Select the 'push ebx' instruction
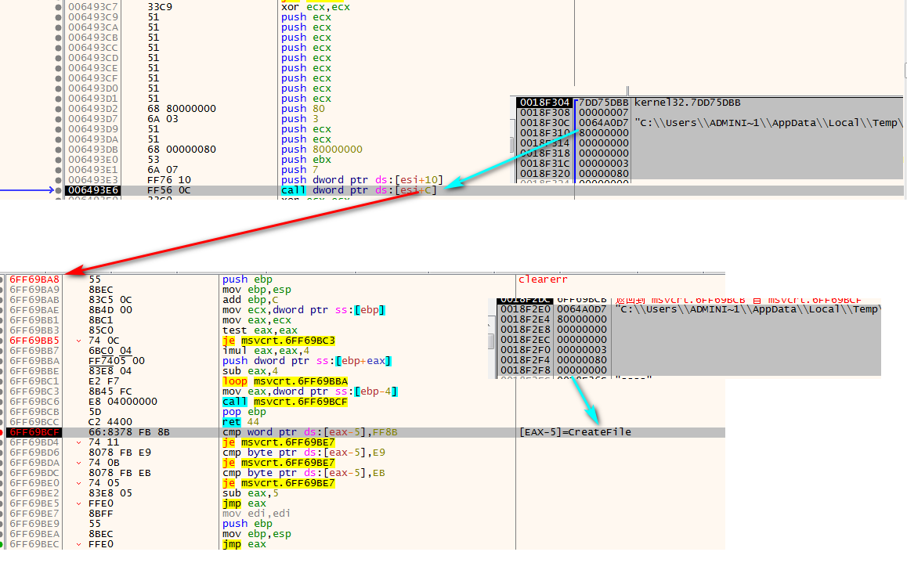 tap(306, 160)
